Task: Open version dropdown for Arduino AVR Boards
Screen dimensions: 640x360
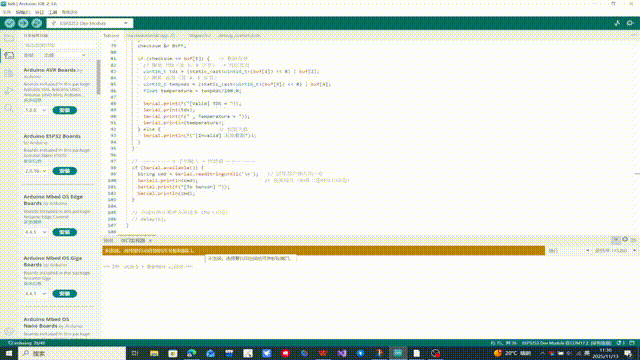Action: (36, 110)
